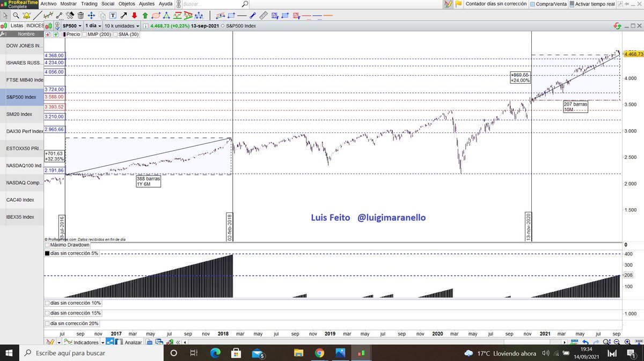This screenshot has height=361, width=644.
Task: Toggle días sin corrección 5% checkbox
Action: click(x=47, y=253)
